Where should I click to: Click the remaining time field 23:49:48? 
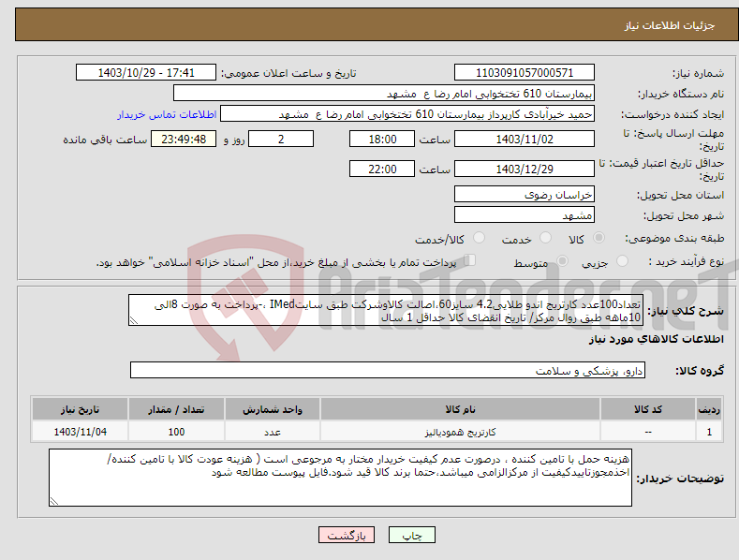coord(184,139)
